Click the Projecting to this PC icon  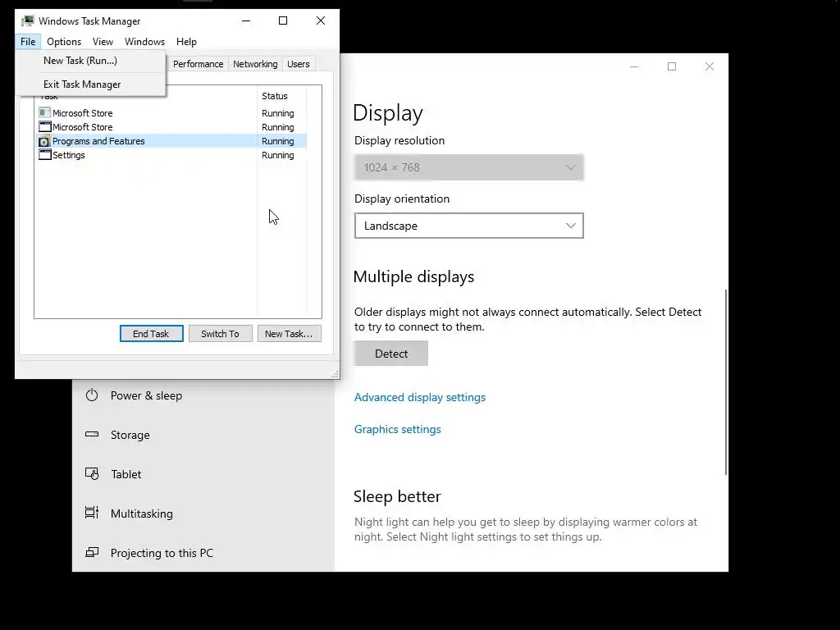(92, 552)
